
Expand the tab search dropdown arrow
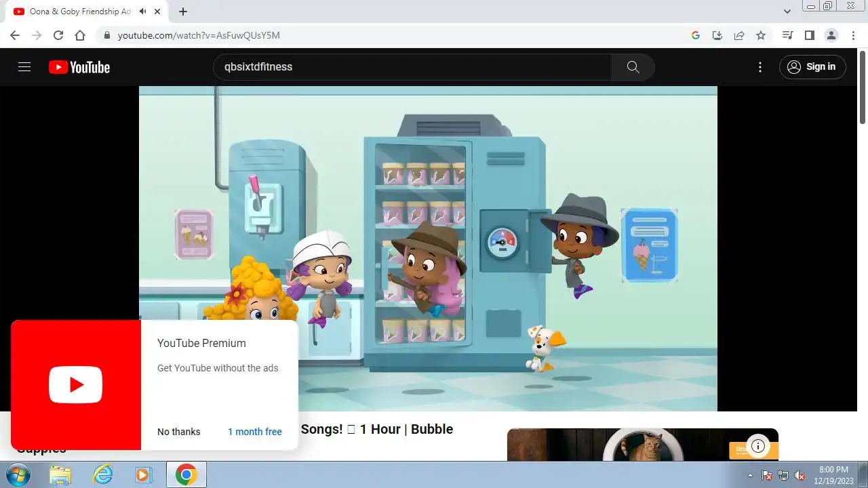click(x=787, y=12)
